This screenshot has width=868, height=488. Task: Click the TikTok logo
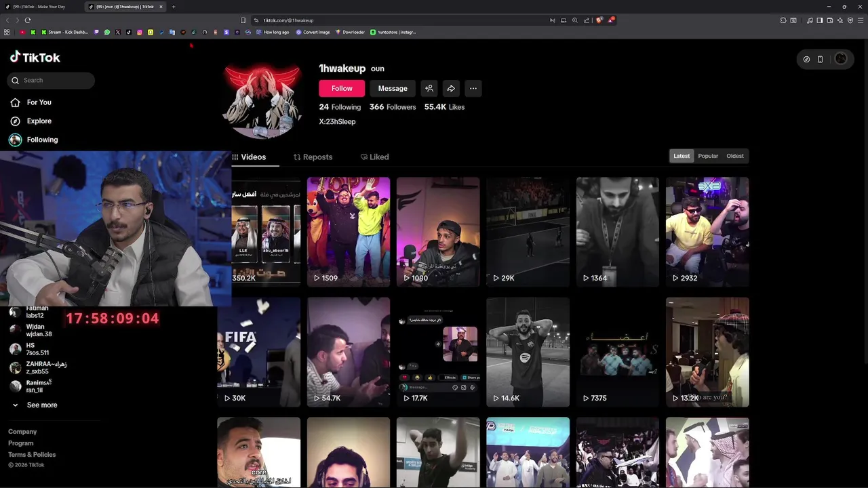[x=35, y=58]
